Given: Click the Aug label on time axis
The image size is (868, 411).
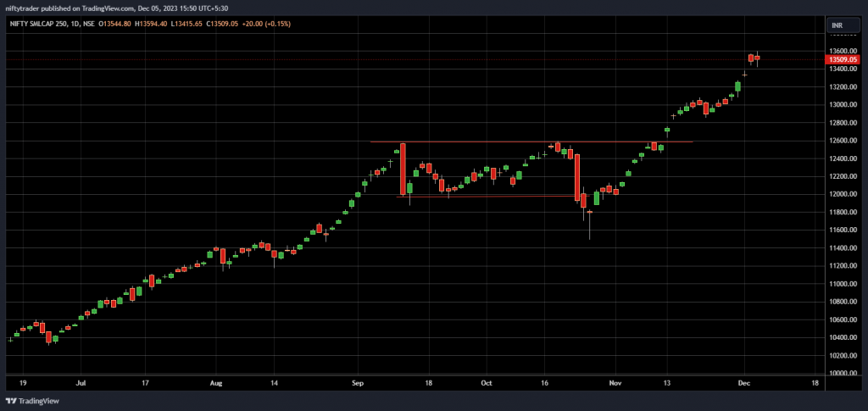Looking at the screenshot, I should [x=216, y=382].
